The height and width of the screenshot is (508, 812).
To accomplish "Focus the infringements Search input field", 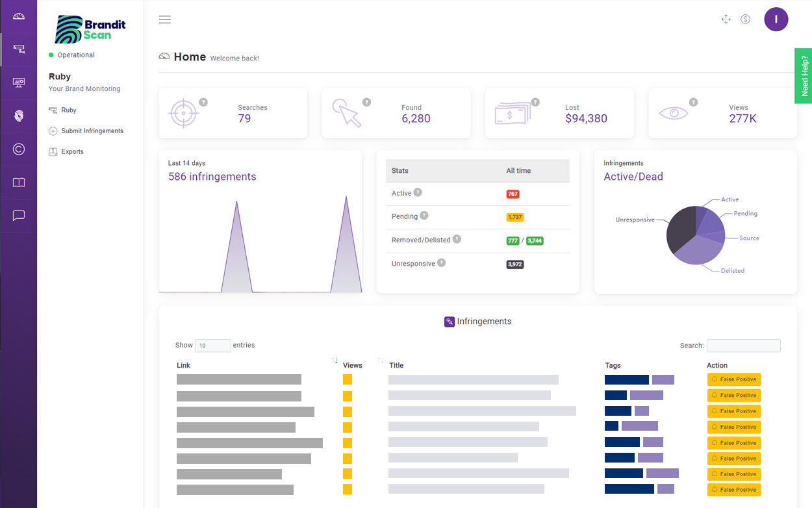I will 743,346.
